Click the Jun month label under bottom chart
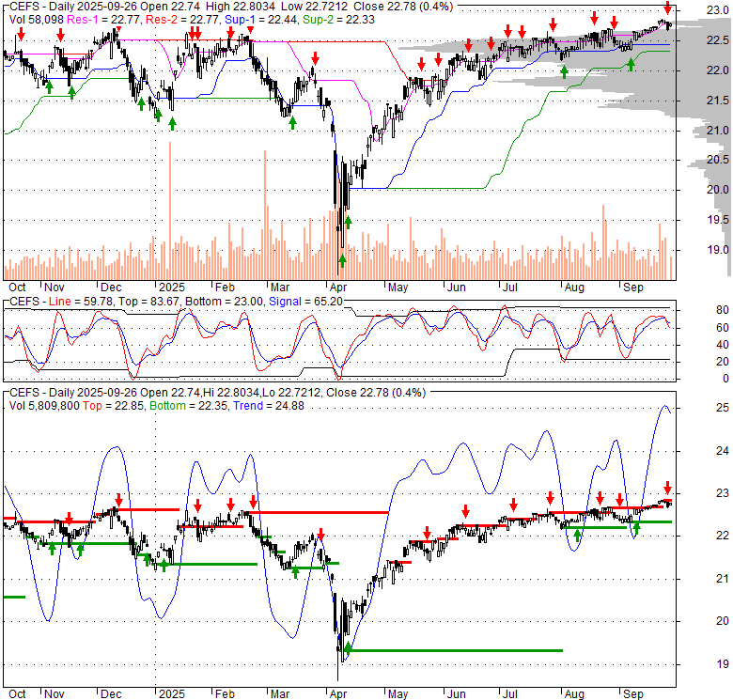733x700 pixels. pos(457,694)
